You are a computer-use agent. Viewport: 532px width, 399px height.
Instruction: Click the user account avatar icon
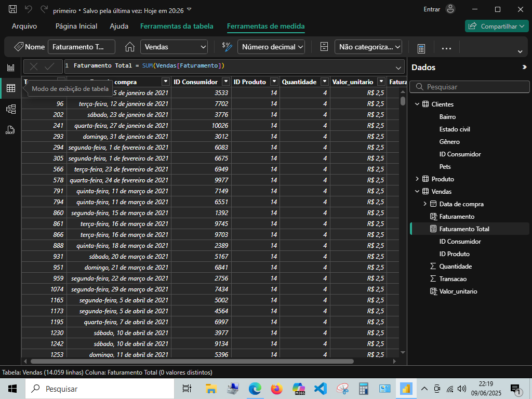pyautogui.click(x=450, y=9)
